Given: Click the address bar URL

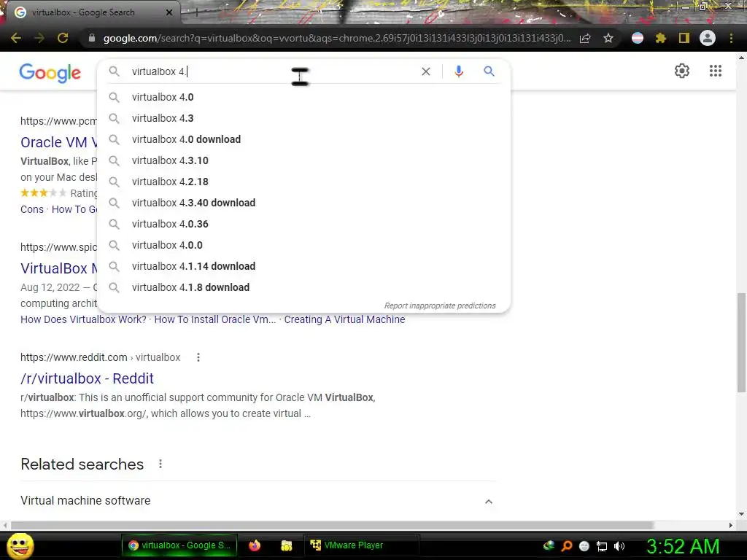Looking at the screenshot, I should point(336,38).
